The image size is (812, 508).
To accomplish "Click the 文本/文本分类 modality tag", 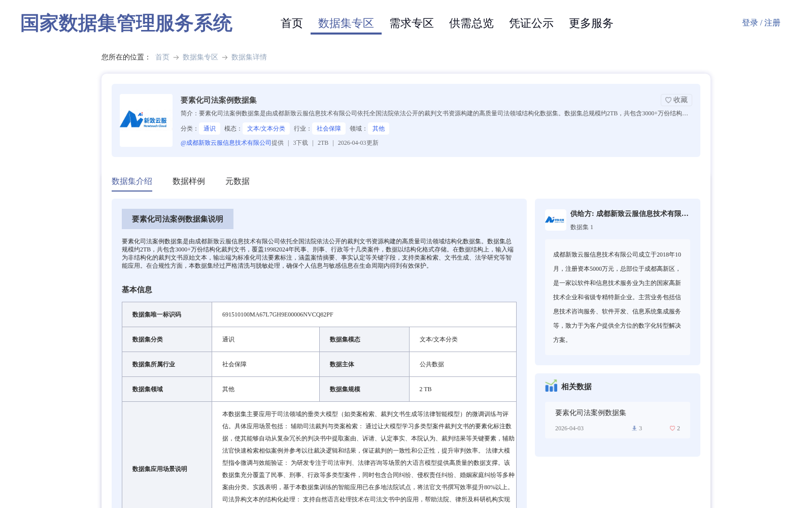I will [266, 129].
